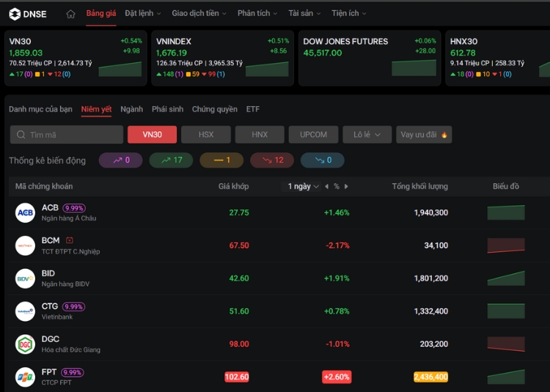This screenshot has height=392, width=550.
Task: Open the BCM company logo
Action: click(25, 245)
